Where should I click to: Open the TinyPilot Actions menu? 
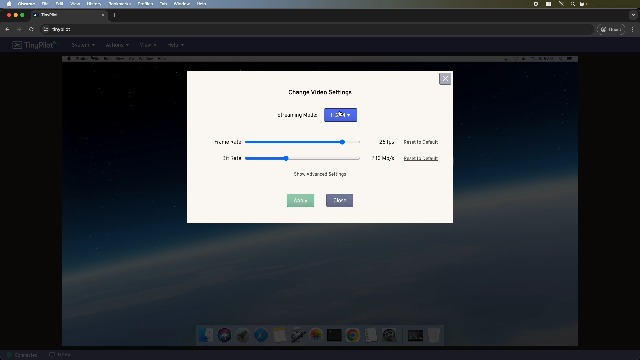pos(117,45)
